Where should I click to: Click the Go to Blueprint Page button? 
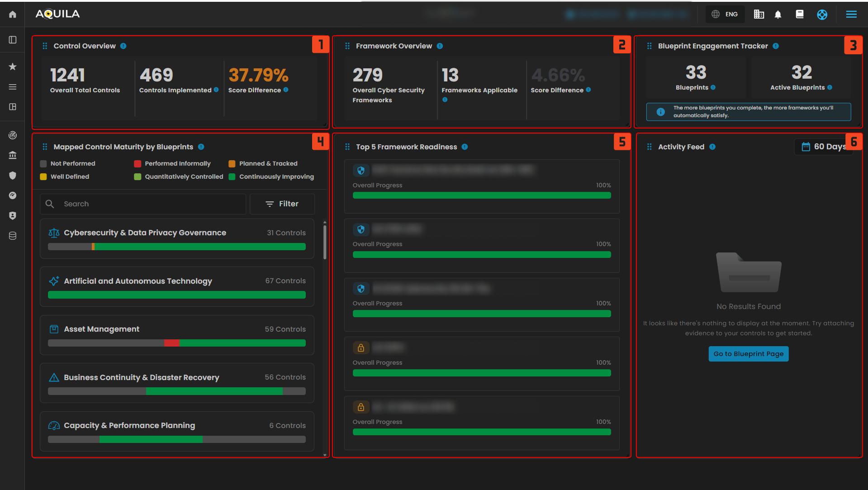[x=748, y=354]
